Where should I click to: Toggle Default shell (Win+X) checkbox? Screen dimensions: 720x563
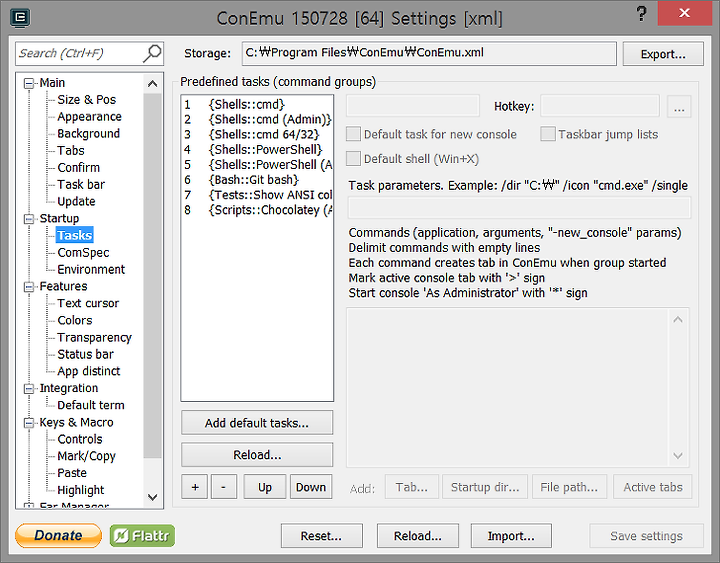[353, 158]
